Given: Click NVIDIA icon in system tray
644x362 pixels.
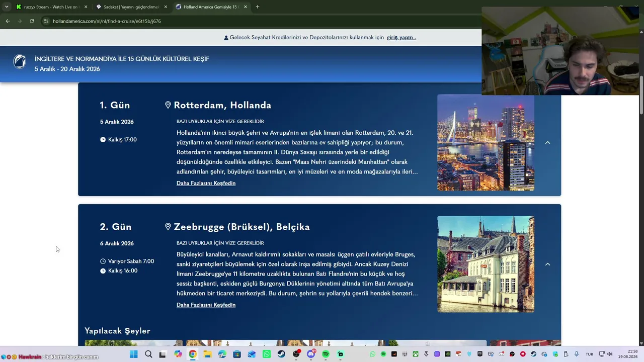Looking at the screenshot, I should [448, 354].
